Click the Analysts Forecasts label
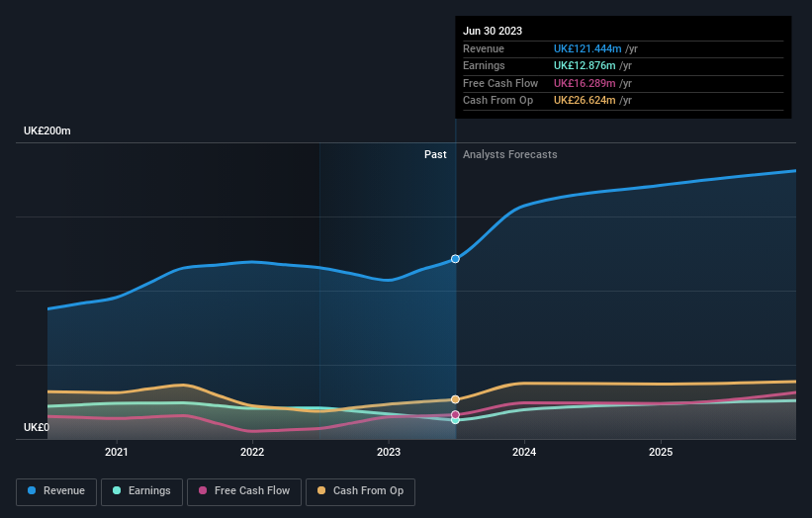 tap(509, 155)
